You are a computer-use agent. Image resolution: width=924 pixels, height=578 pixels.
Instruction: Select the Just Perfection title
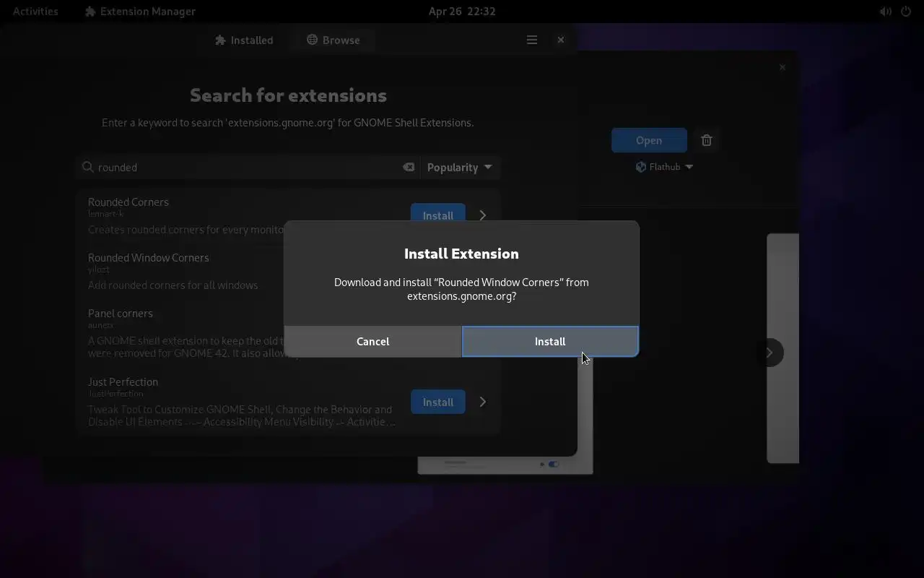click(x=123, y=381)
